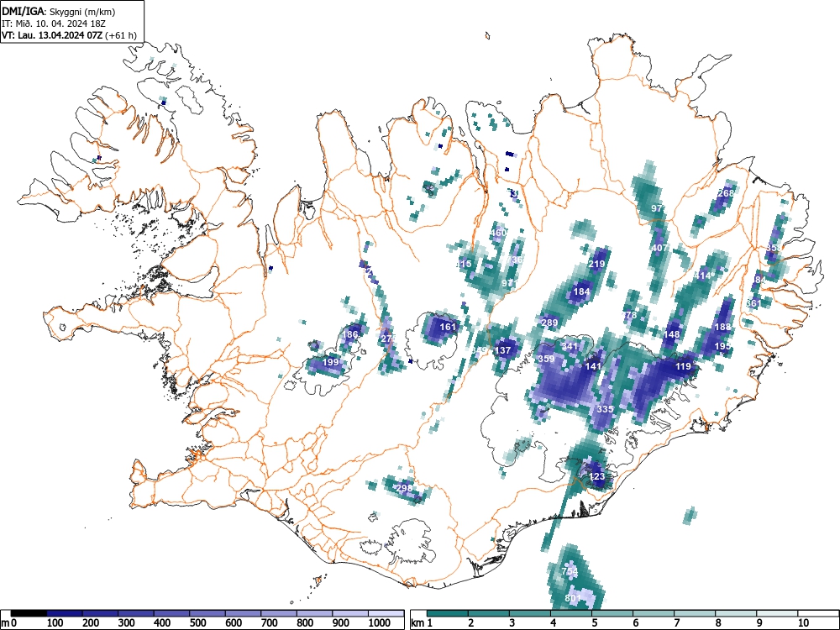This screenshot has width=840, height=630.
Task: Click the visibility value 971 on the map
Action: click(x=510, y=283)
